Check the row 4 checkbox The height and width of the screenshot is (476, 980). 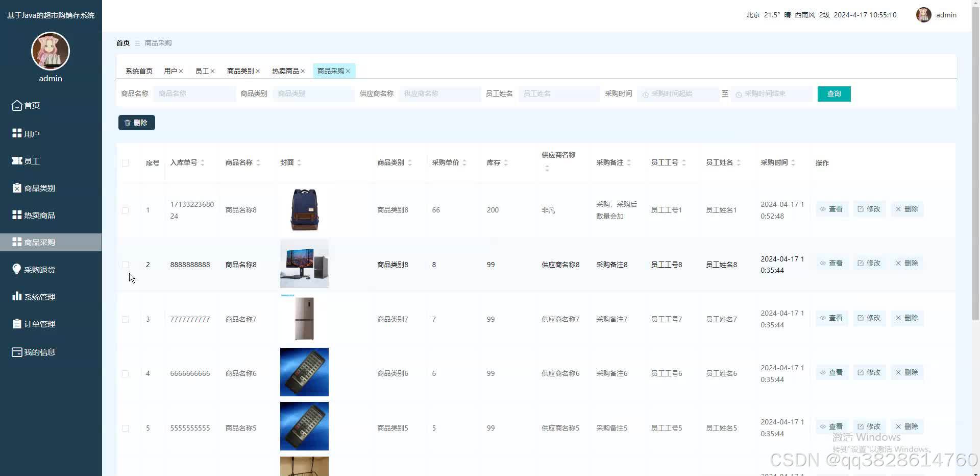tap(125, 374)
